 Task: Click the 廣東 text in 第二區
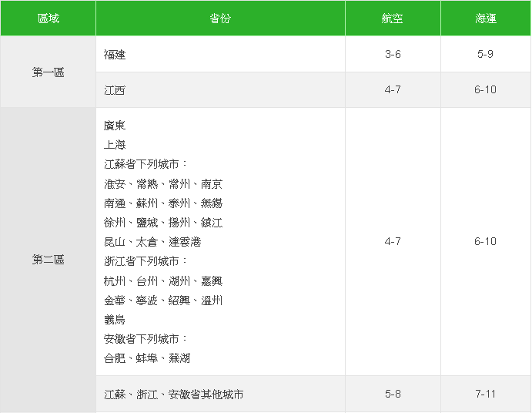coord(115,126)
